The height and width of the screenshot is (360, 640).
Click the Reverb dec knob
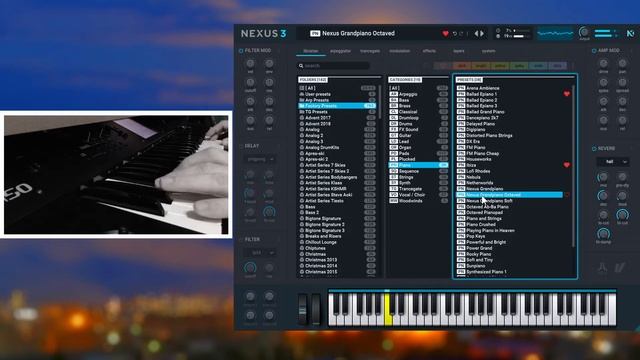coord(603,196)
